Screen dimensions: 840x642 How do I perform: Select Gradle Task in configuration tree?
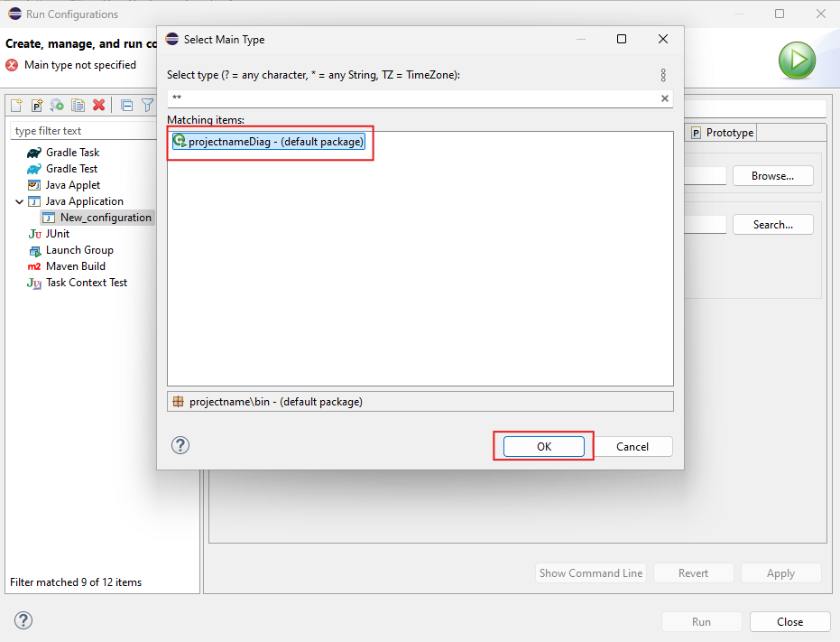(72, 153)
